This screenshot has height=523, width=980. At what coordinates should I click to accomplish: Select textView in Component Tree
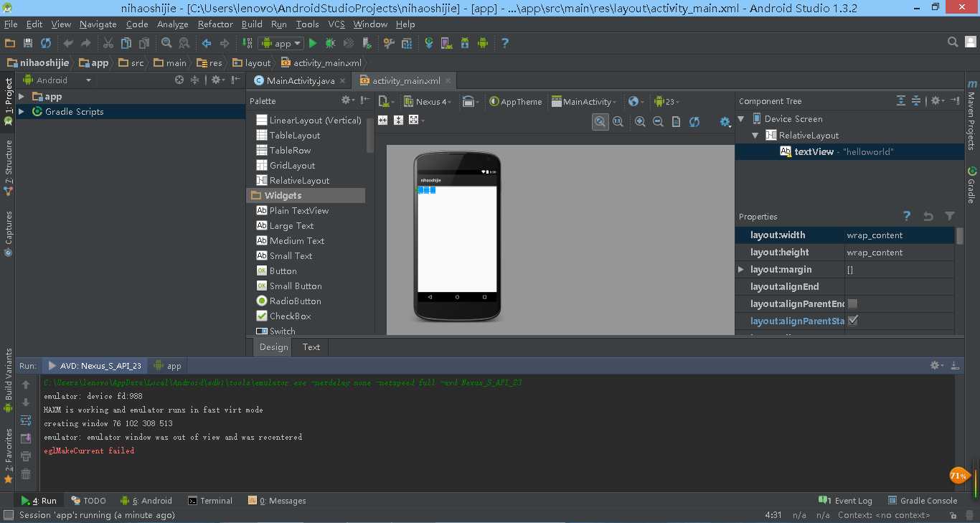click(814, 152)
